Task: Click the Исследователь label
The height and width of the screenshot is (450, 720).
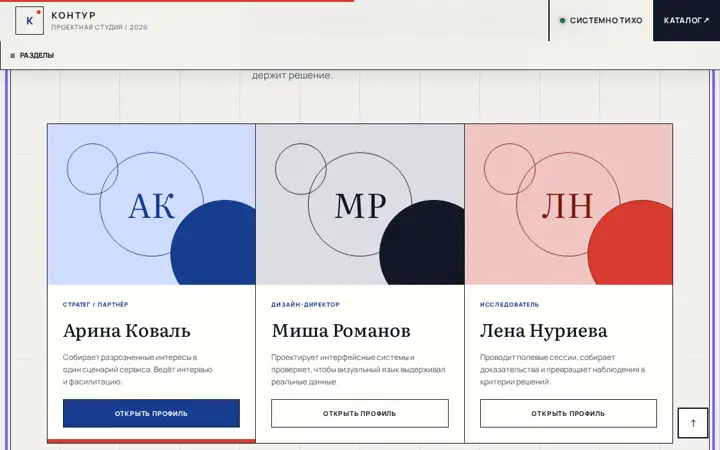Action: coord(509,304)
